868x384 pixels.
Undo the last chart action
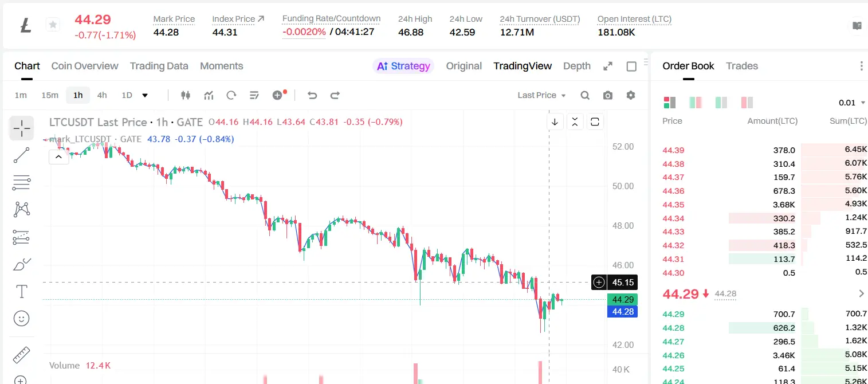(x=312, y=95)
